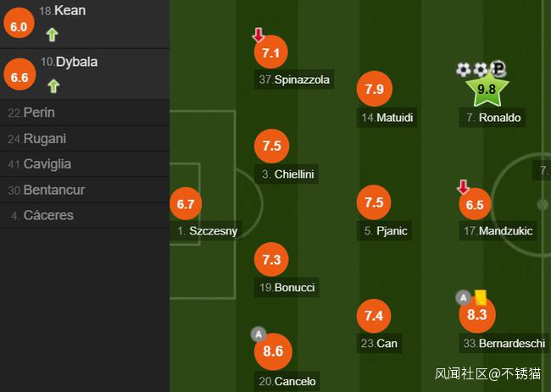
Task: Click Spinazzola's red substitution arrow
Action: tap(259, 35)
